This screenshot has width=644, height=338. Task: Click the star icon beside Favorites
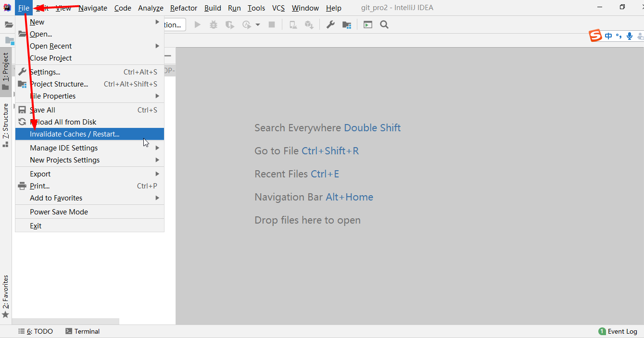(5, 314)
